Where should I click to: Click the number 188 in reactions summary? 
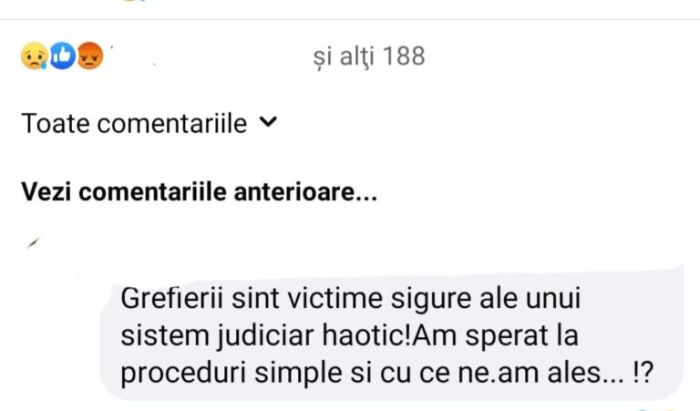404,56
